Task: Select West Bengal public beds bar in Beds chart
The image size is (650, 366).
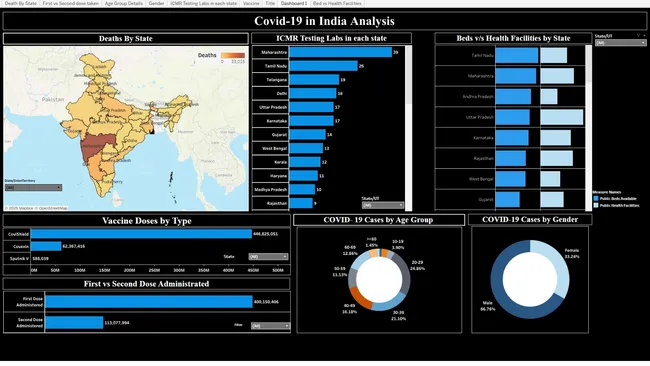Action: pos(510,179)
